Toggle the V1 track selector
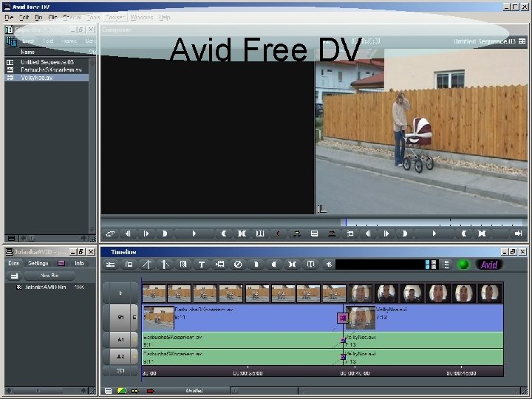Screen dimensions: 532x399 click(x=120, y=318)
